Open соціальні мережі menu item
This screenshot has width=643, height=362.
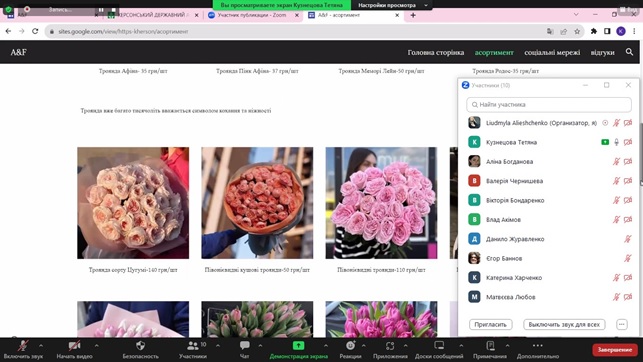(x=552, y=52)
